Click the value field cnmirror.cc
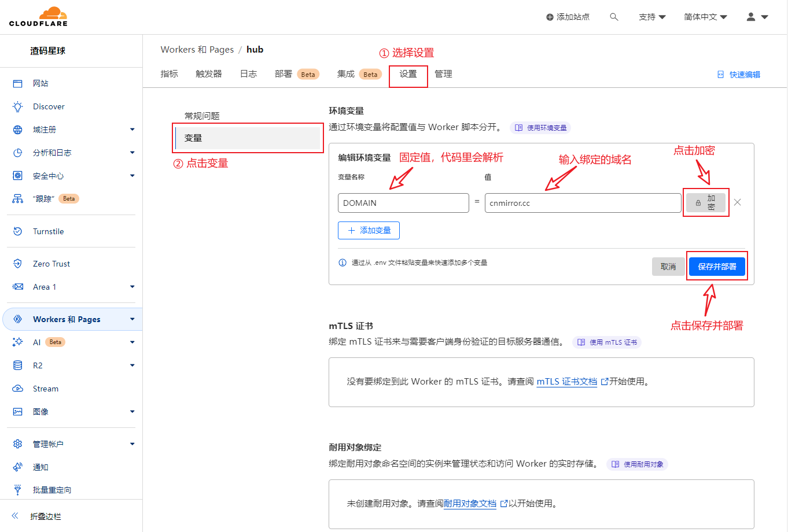Image resolution: width=788 pixels, height=532 pixels. coord(583,203)
